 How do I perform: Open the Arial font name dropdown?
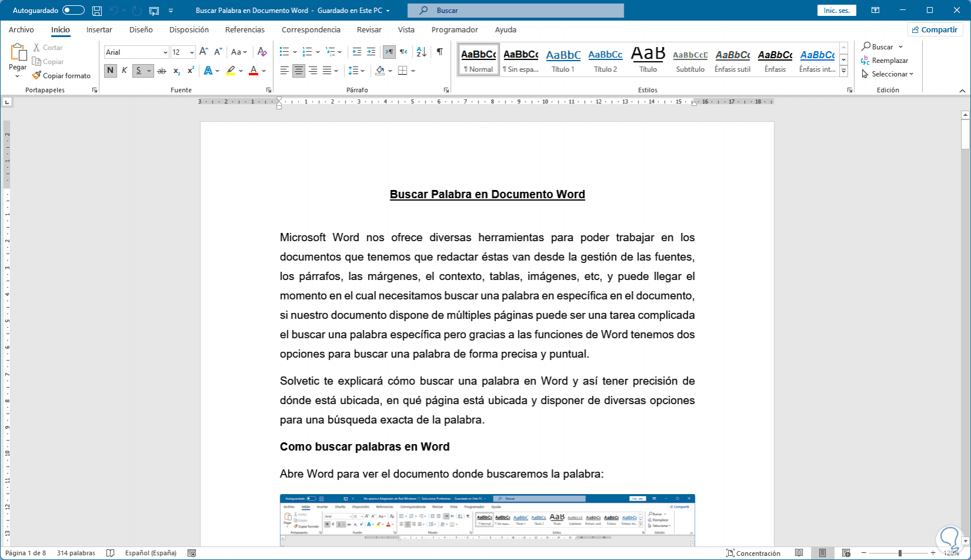pyautogui.click(x=165, y=52)
